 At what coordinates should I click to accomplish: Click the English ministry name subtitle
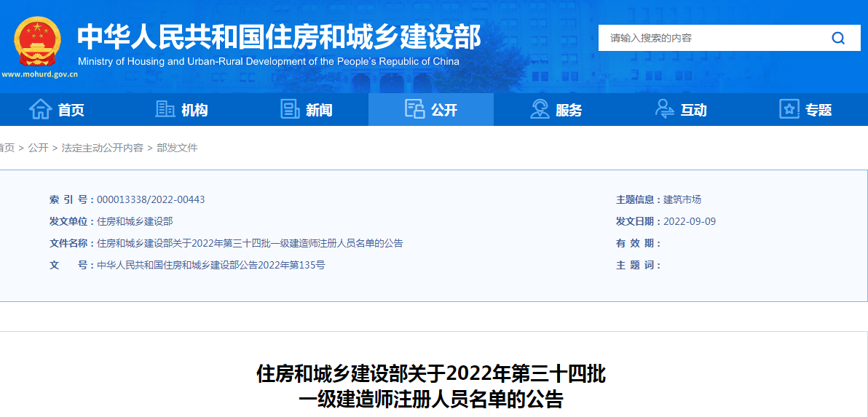coord(269,61)
